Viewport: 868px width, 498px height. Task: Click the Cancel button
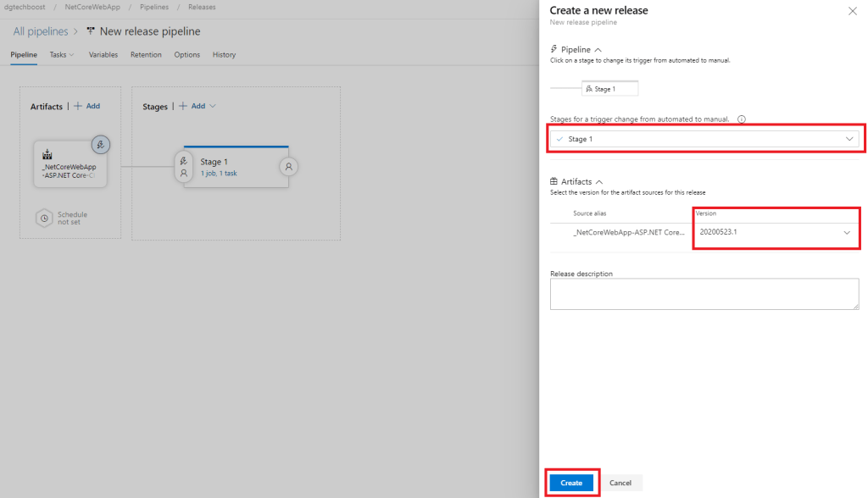tap(620, 483)
